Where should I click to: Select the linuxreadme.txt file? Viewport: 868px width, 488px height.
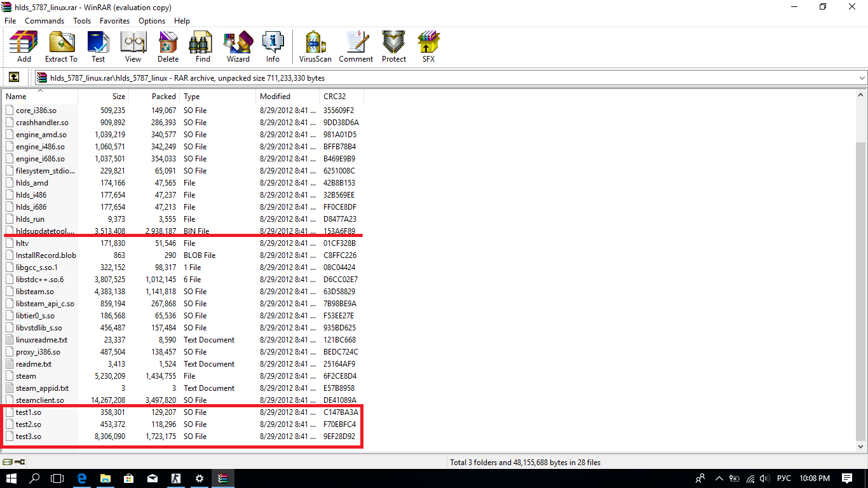pos(41,340)
